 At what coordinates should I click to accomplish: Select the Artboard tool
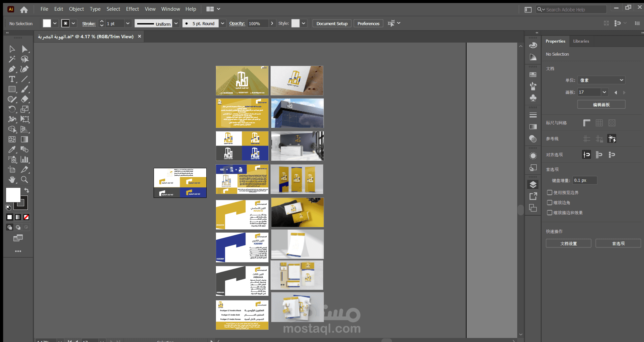pyautogui.click(x=12, y=170)
